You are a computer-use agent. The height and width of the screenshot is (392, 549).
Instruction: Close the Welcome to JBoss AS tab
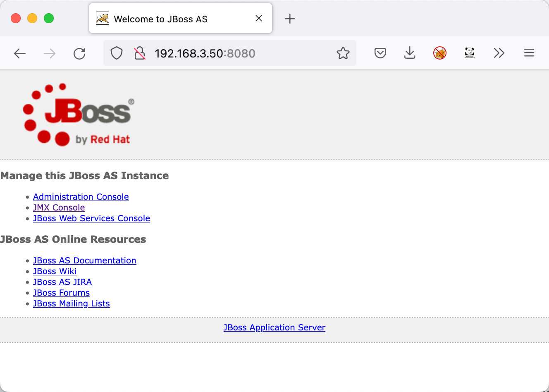pos(259,18)
